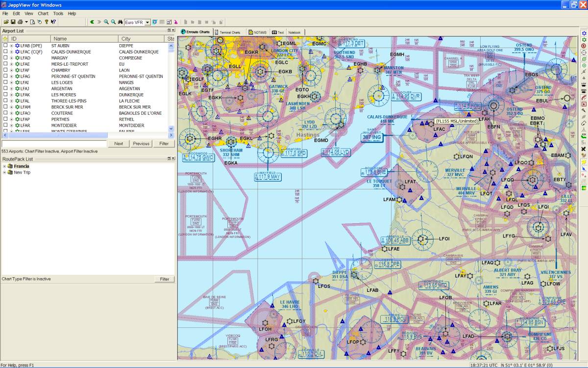Image resolution: width=588 pixels, height=368 pixels.
Task: Click the blue chart icon after Euro VFR
Action: [x=155, y=22]
